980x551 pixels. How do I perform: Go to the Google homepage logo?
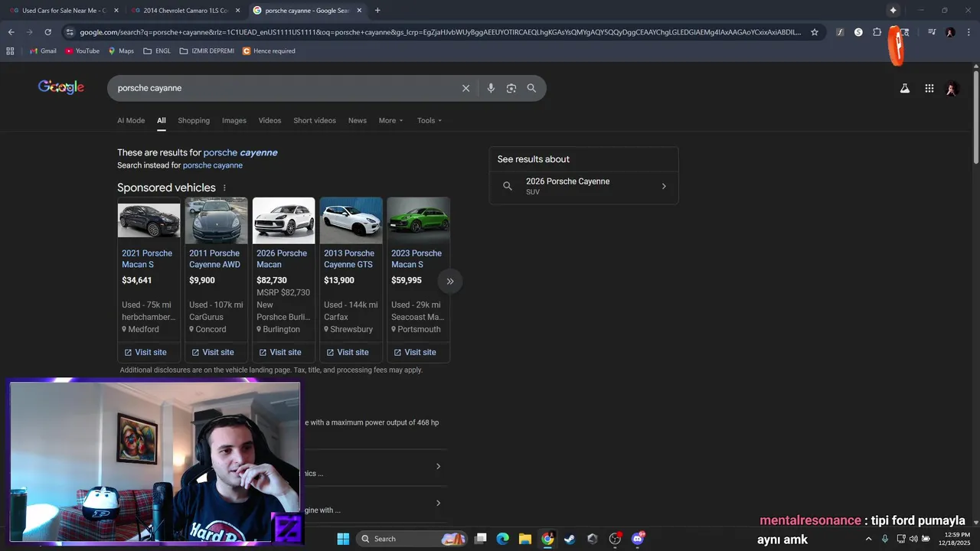coord(61,87)
